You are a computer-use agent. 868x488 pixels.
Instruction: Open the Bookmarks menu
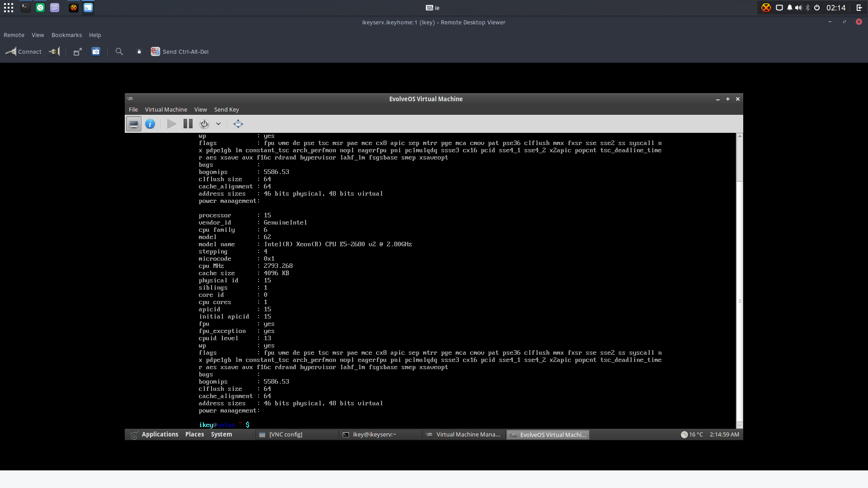pos(66,35)
